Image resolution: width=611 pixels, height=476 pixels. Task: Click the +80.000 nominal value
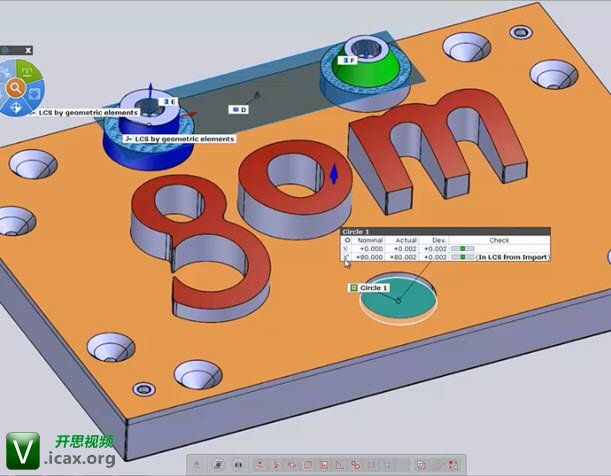pos(369,257)
